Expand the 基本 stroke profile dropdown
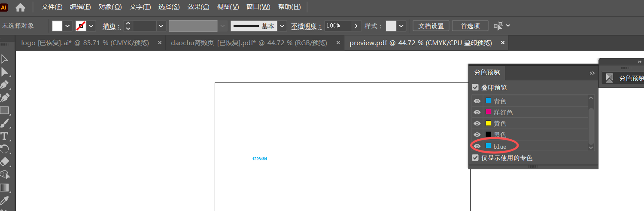The width and height of the screenshot is (644, 211). [282, 26]
